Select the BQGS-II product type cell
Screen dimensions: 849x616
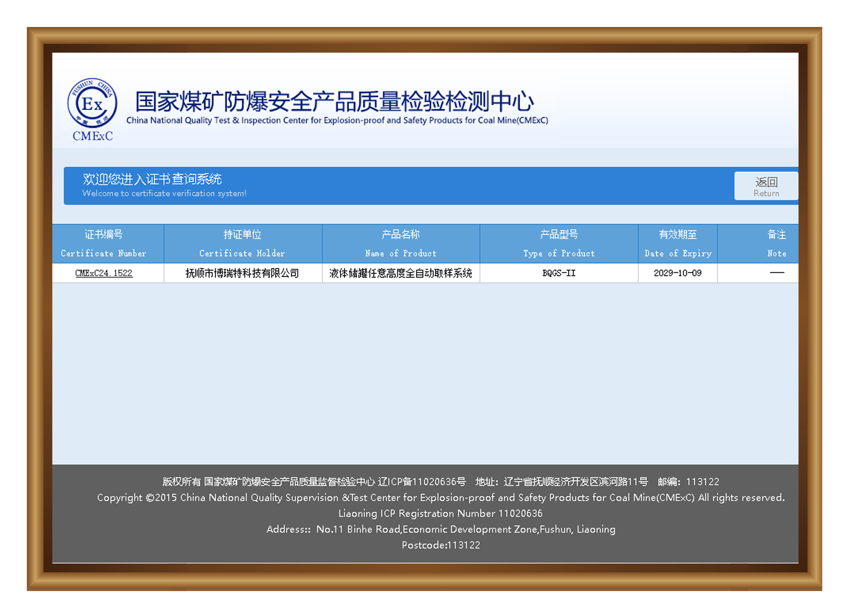pos(559,273)
